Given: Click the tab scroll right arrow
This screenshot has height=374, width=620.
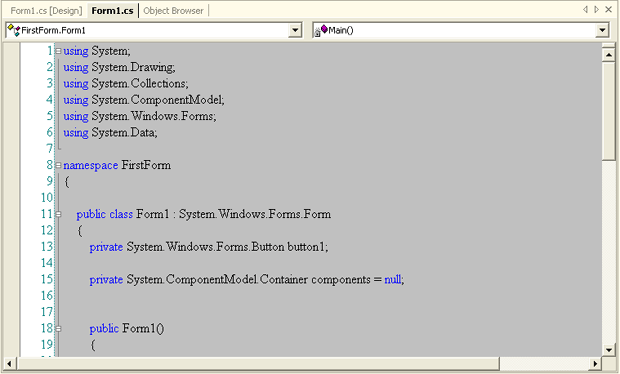Looking at the screenshot, I should [597, 9].
